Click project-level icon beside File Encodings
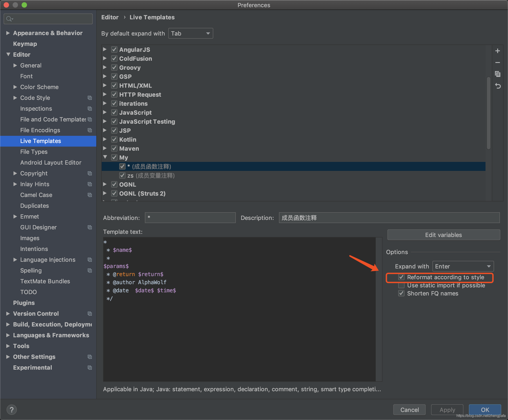Screen dimensions: 508x420 tap(90, 130)
